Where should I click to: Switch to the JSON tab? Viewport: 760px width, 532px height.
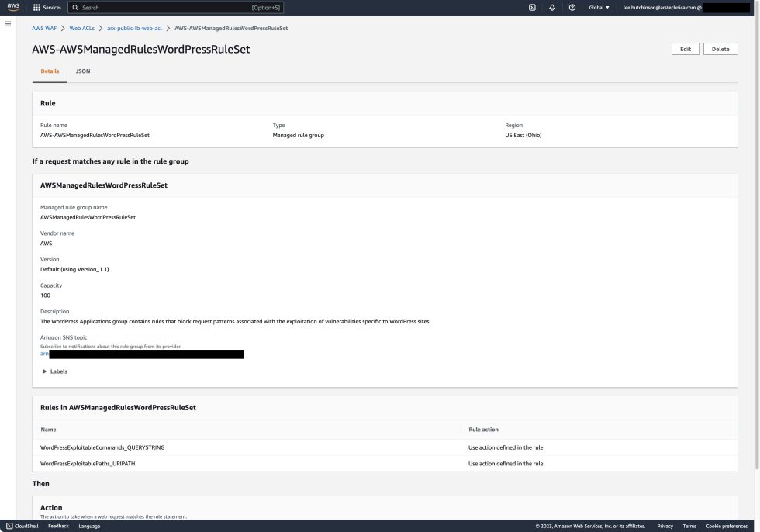tap(82, 71)
